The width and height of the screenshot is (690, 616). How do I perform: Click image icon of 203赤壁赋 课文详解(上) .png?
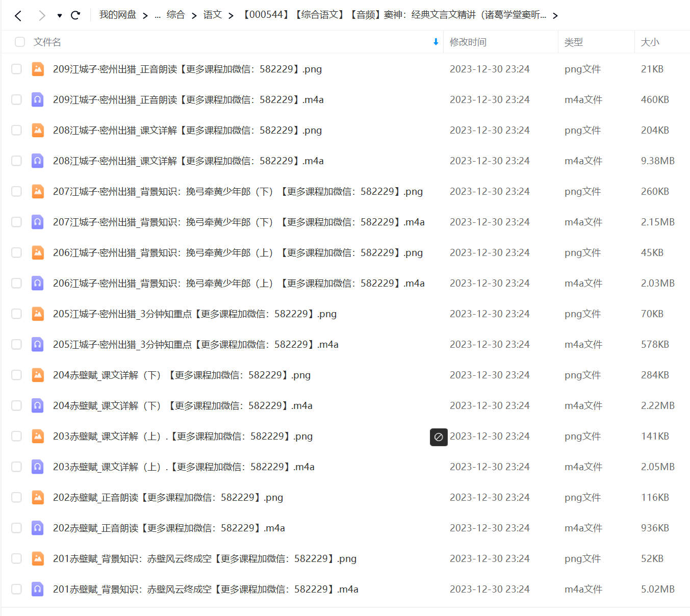pyautogui.click(x=38, y=436)
